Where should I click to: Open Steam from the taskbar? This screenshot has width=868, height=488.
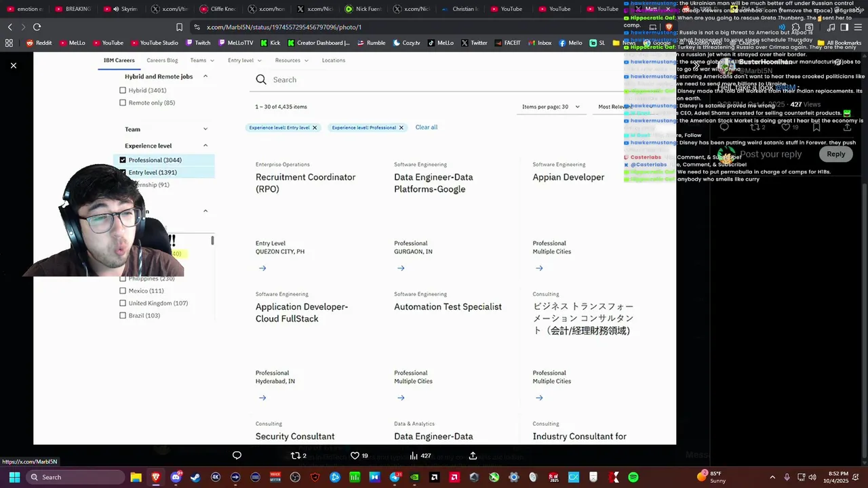tap(195, 477)
